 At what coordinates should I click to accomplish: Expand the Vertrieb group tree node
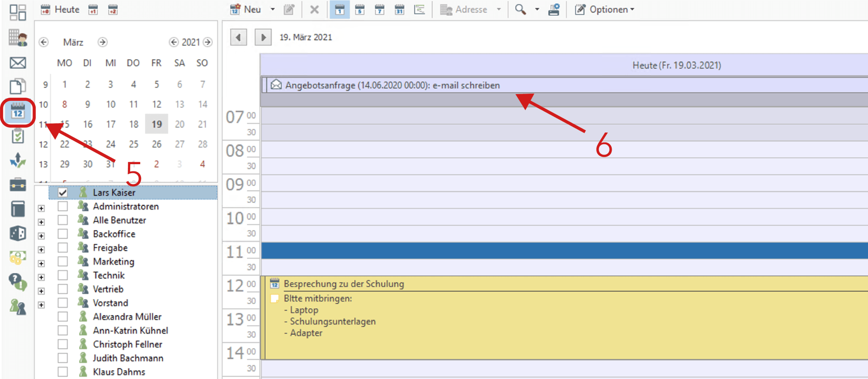(x=42, y=291)
